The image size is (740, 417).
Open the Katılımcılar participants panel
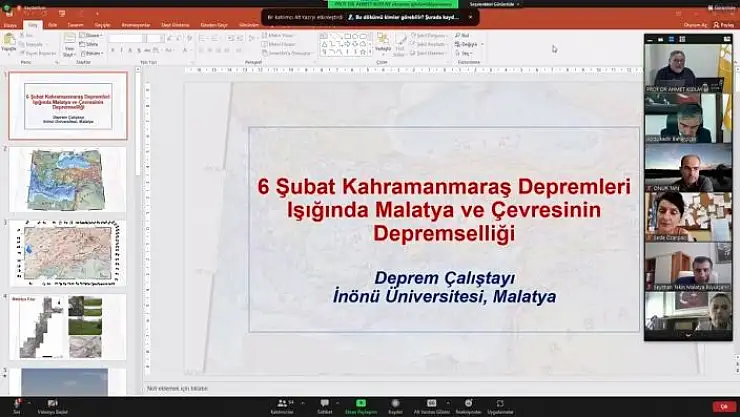point(282,403)
